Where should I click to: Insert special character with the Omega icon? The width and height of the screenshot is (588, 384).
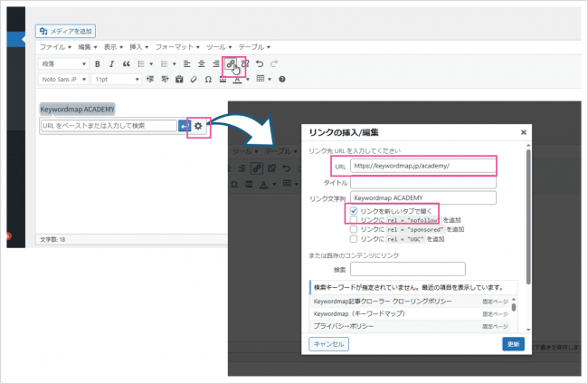(x=208, y=79)
